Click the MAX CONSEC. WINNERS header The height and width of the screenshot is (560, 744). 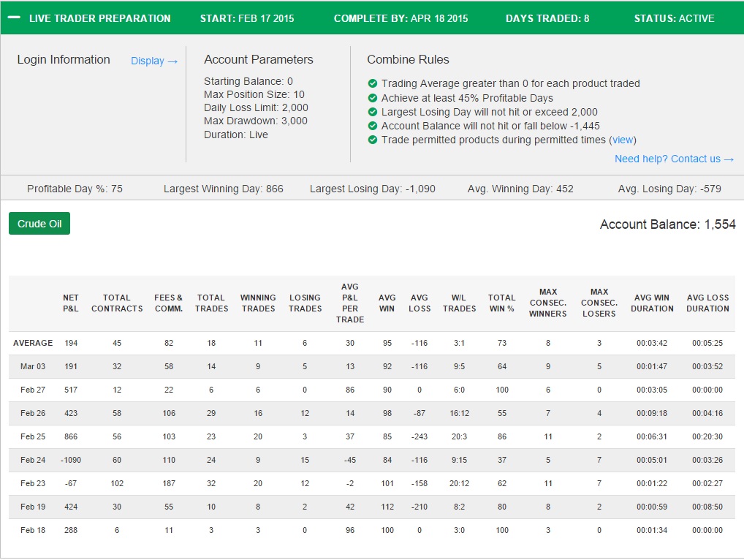(x=547, y=303)
